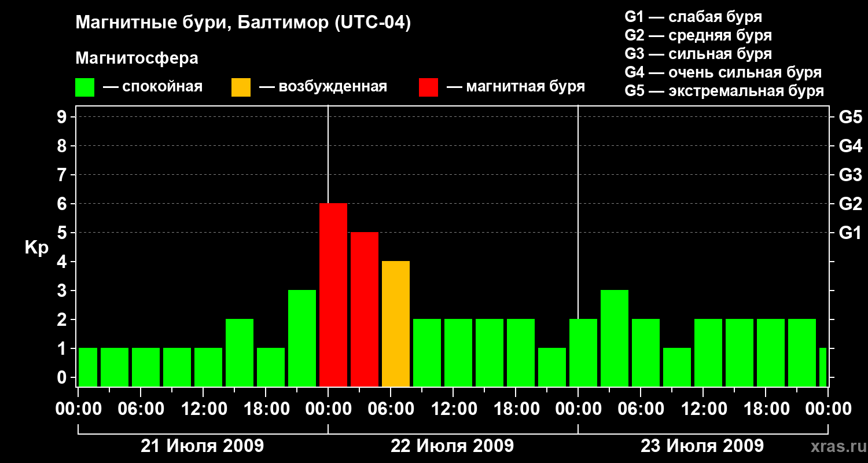Image resolution: width=868 pixels, height=463 pixels.
Task: Click 'G2 — средняя буря' legend line
Action: 698,35
